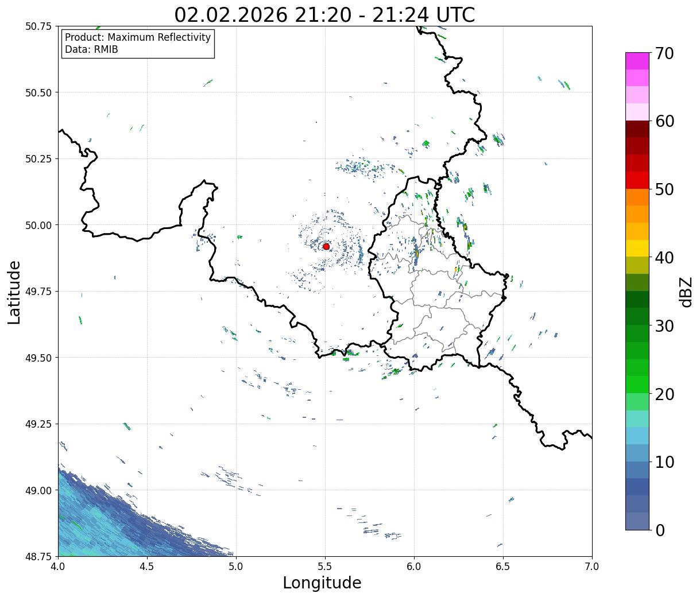Screen dimensions: 700x597
Task: Click the longitude tick label 5.0
Action: (236, 566)
